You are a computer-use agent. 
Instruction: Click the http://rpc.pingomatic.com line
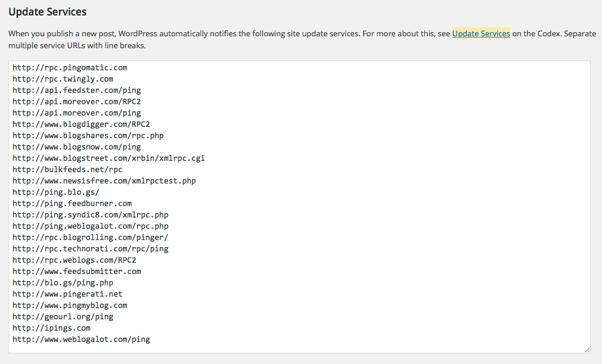click(x=70, y=68)
